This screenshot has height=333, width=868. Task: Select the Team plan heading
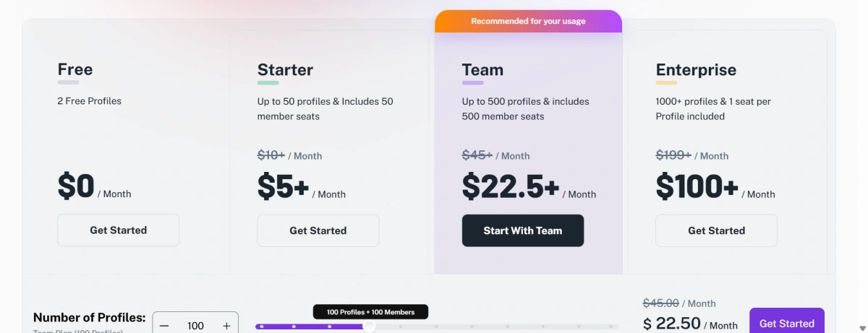(482, 70)
